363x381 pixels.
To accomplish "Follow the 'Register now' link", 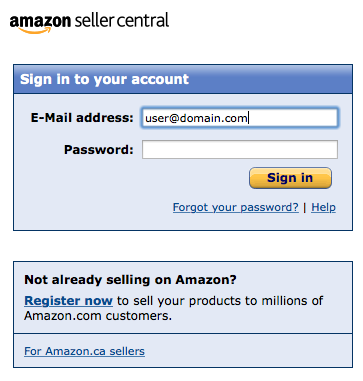I will [x=68, y=301].
